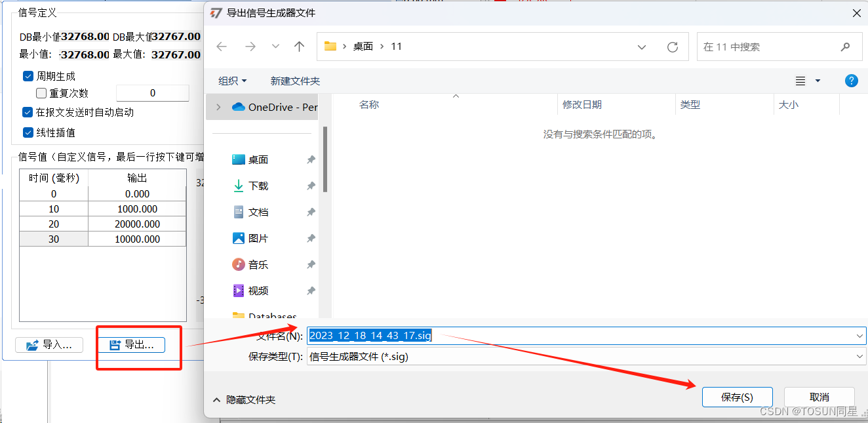Sort by 名称 column header
Viewport: 868px width, 423px height.
point(369,104)
